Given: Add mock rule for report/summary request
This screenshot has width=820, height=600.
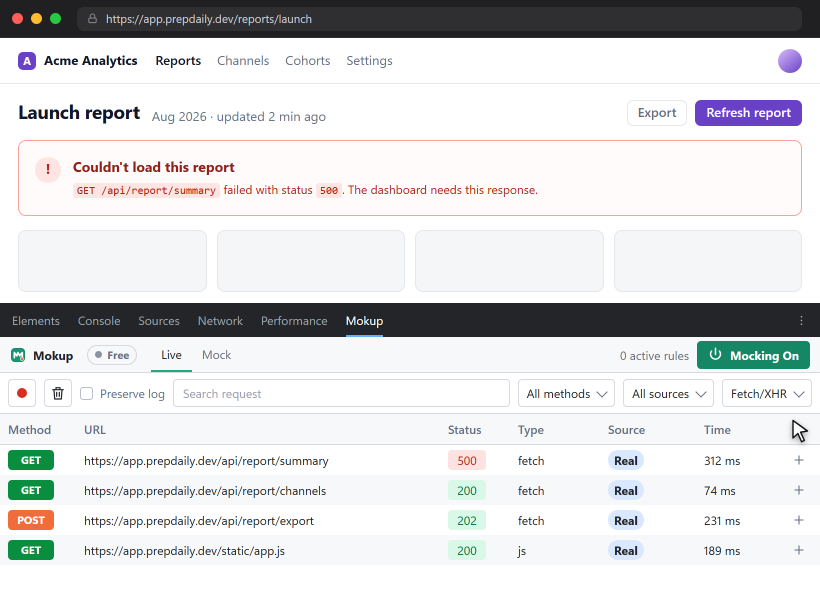Looking at the screenshot, I should (x=799, y=460).
